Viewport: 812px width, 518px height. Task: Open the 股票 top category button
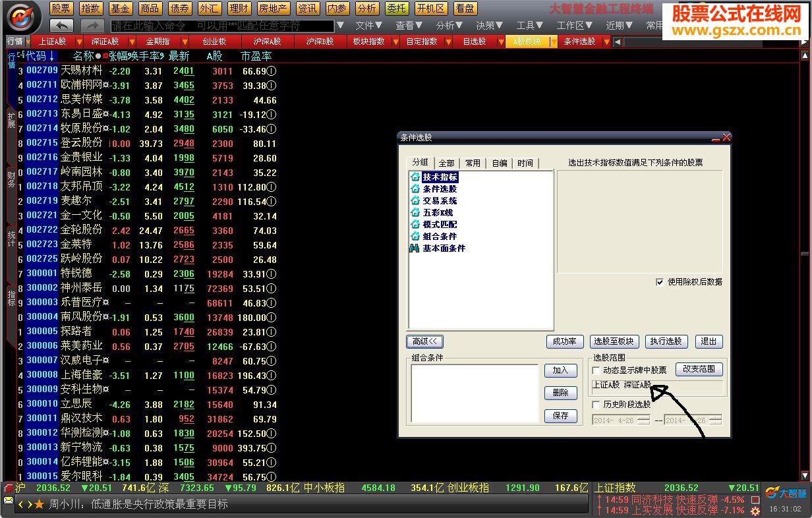click(x=61, y=9)
